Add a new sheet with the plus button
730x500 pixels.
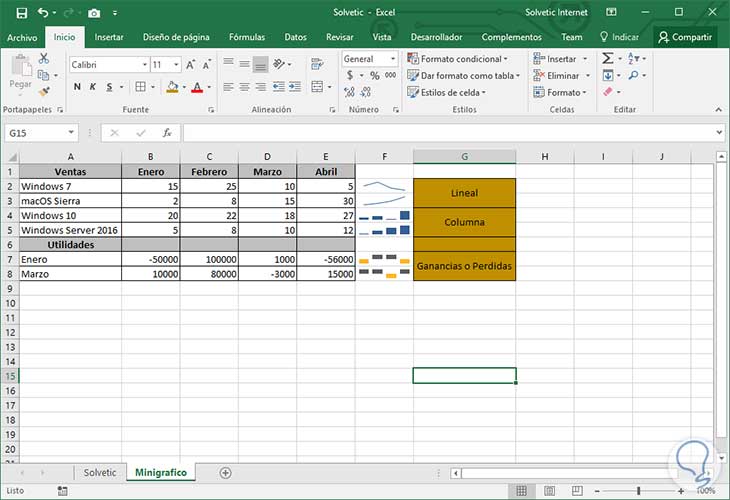pyautogui.click(x=225, y=473)
